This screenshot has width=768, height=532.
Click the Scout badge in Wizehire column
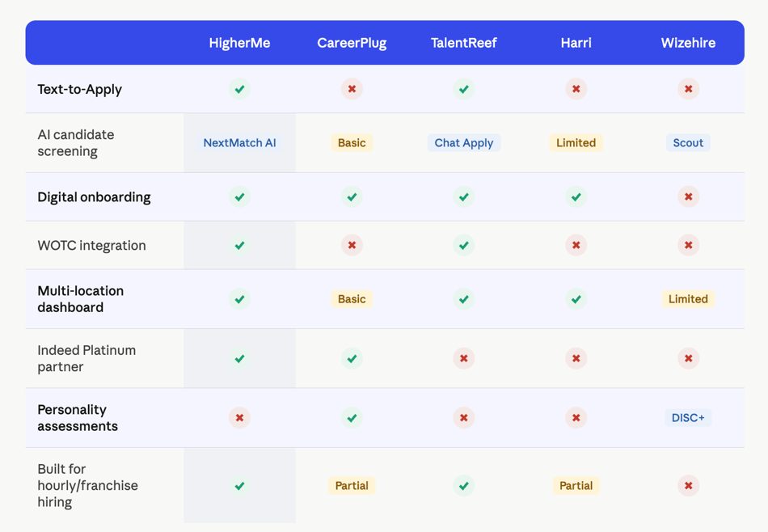coord(688,143)
